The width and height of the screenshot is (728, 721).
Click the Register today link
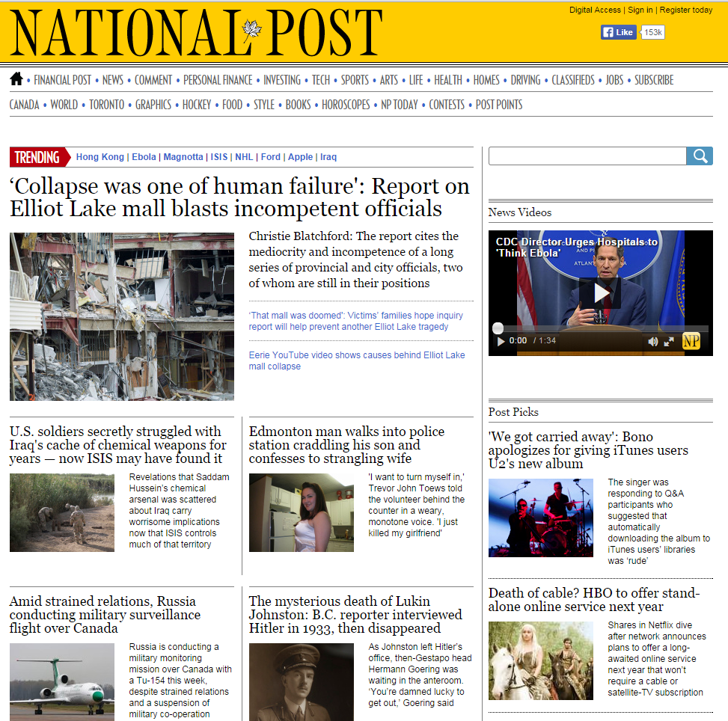click(686, 10)
